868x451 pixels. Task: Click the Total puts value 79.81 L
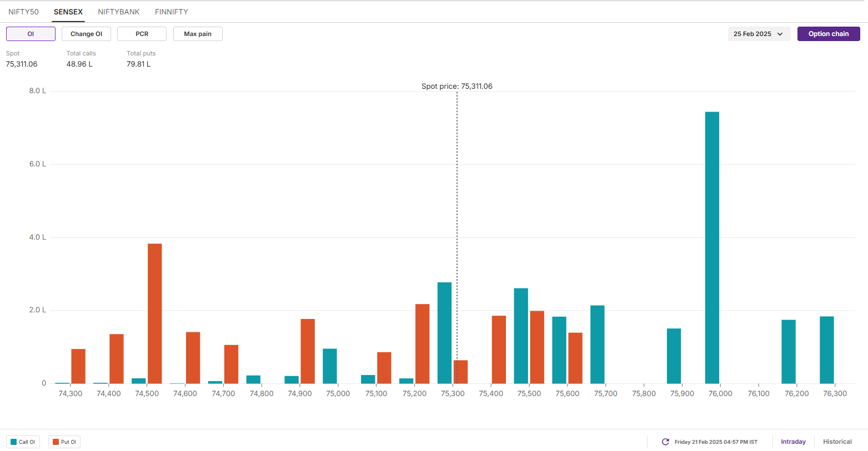pos(138,64)
